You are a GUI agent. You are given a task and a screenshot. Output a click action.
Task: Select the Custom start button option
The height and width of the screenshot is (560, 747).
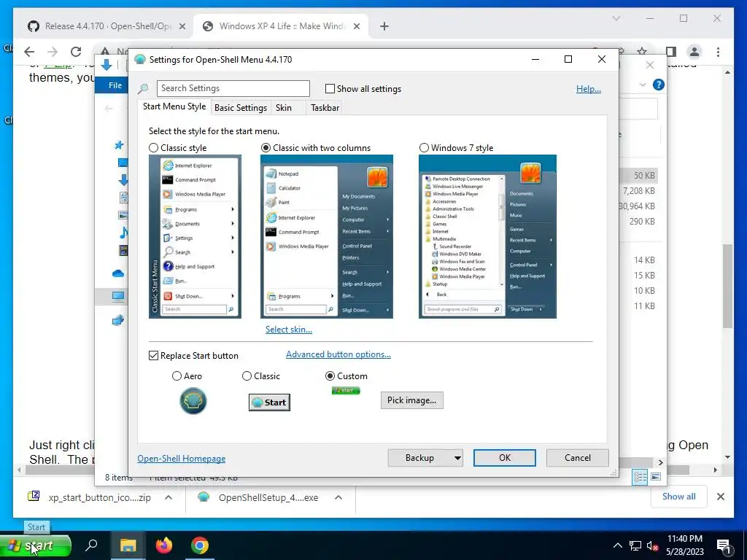pos(330,376)
